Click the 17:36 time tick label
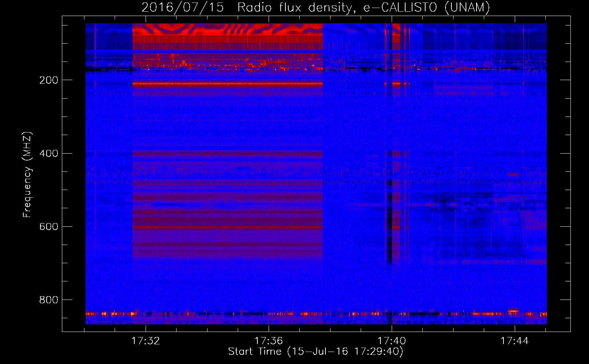The width and height of the screenshot is (589, 364). [x=269, y=341]
